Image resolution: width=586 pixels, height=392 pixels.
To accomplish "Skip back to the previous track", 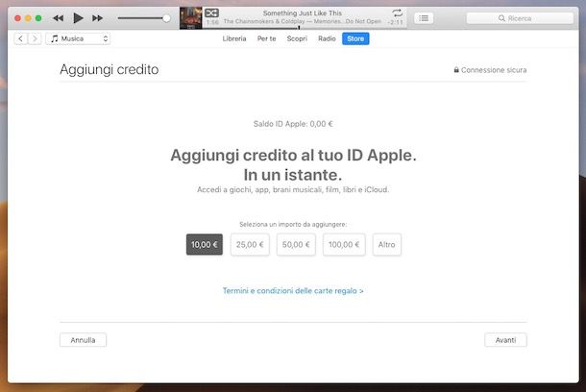I will click(x=58, y=18).
